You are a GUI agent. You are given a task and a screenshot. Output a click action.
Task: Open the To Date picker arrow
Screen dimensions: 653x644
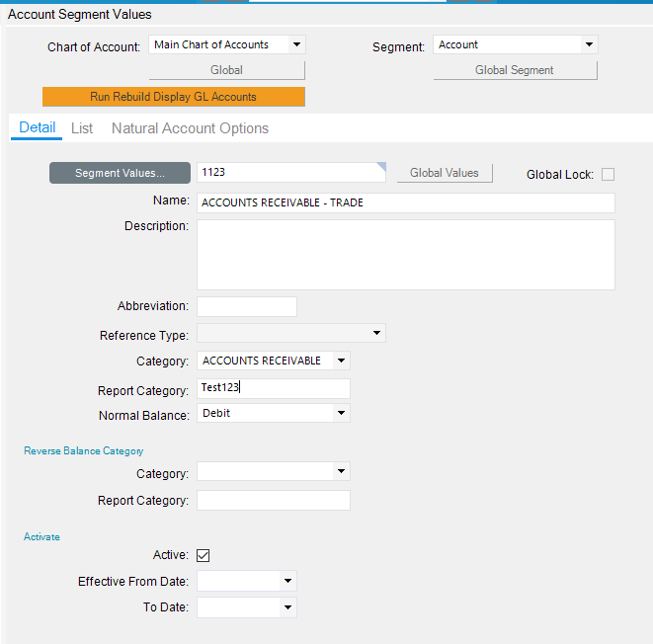(x=287, y=607)
